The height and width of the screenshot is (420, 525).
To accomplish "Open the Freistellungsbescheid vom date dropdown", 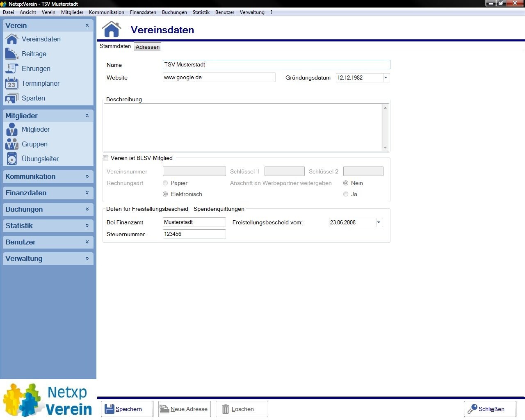I will point(379,222).
